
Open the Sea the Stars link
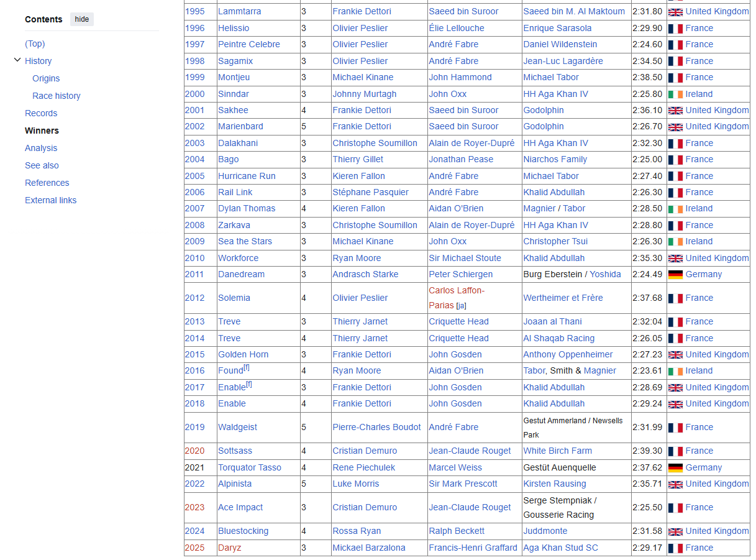pos(245,241)
